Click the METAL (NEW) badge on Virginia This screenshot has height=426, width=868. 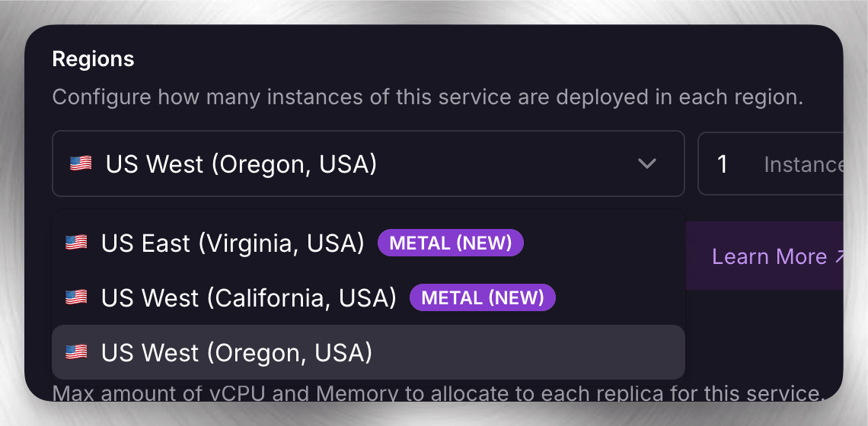(x=451, y=243)
